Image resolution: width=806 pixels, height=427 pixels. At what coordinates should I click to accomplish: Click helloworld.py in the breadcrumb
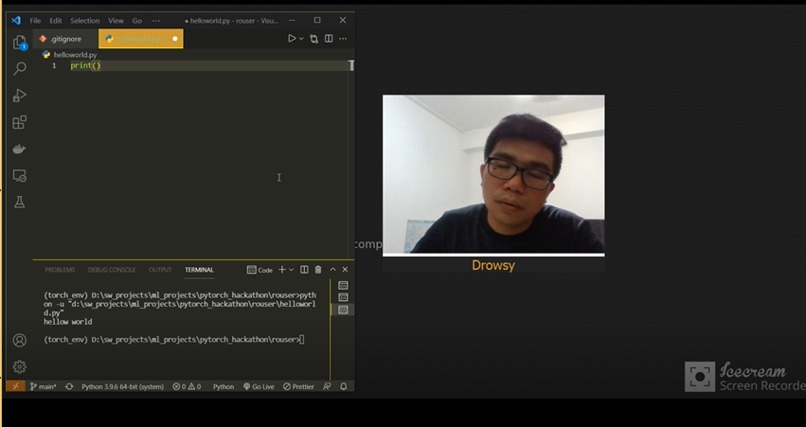[x=75, y=54]
